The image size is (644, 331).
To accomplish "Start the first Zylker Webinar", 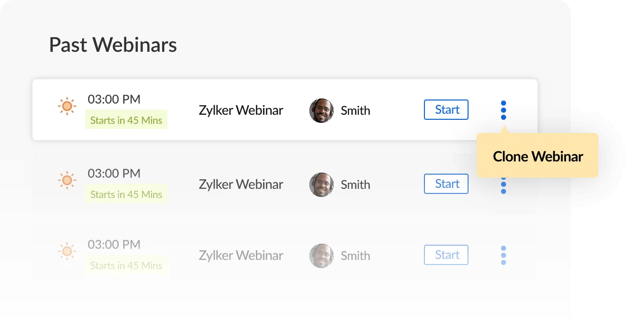I will 446,109.
